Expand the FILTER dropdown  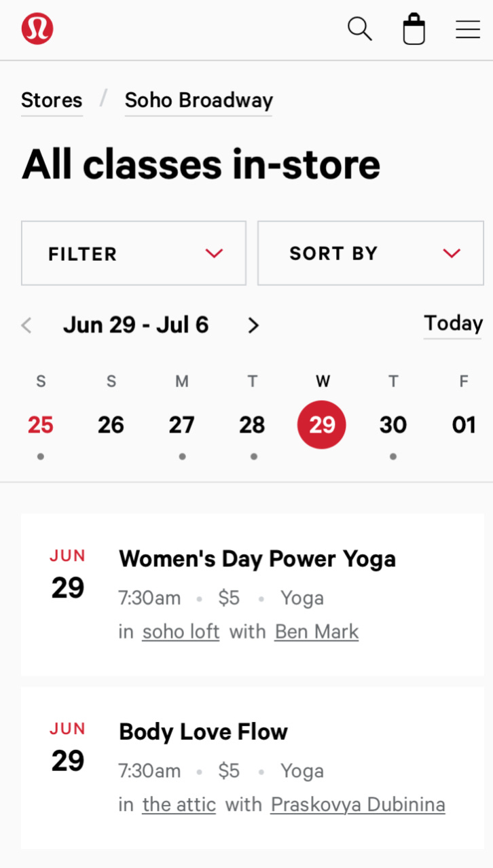pos(134,253)
